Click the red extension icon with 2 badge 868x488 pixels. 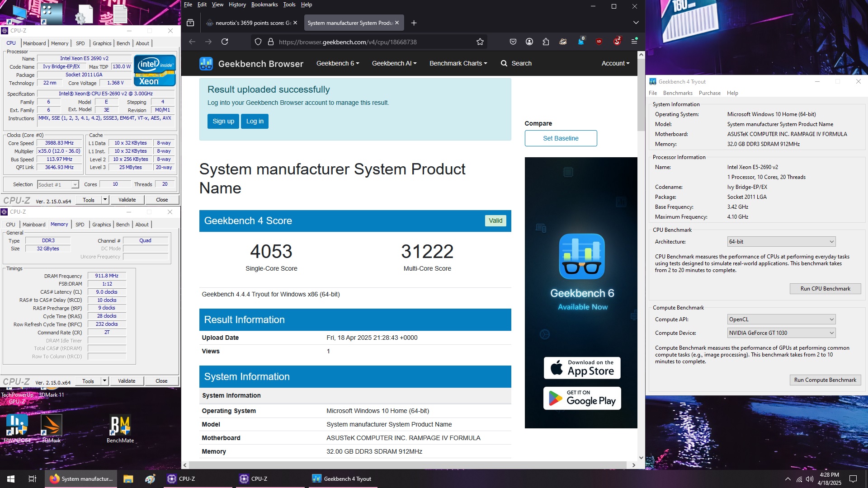pos(617,41)
